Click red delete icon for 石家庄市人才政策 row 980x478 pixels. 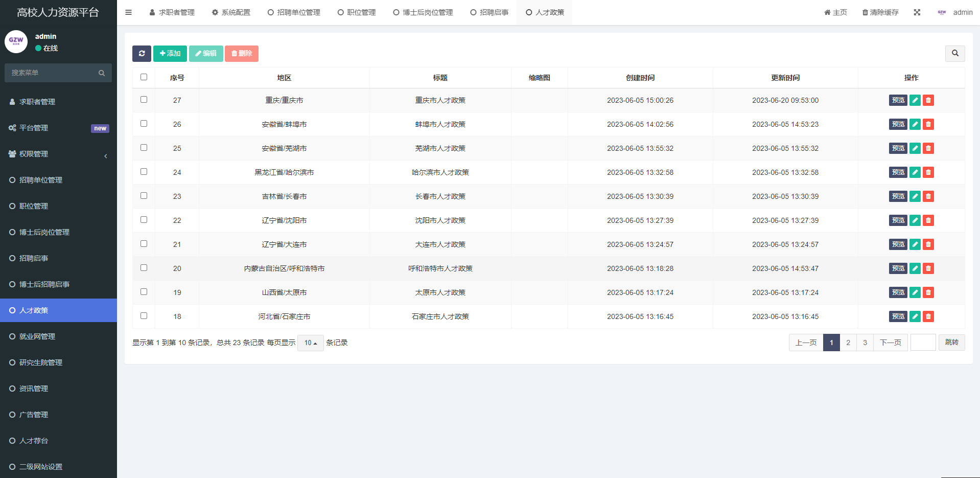click(928, 316)
